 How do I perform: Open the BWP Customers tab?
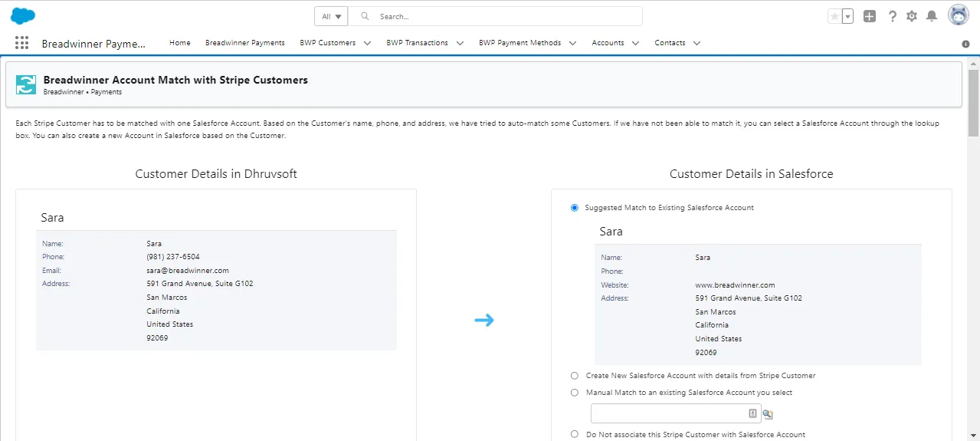click(328, 43)
